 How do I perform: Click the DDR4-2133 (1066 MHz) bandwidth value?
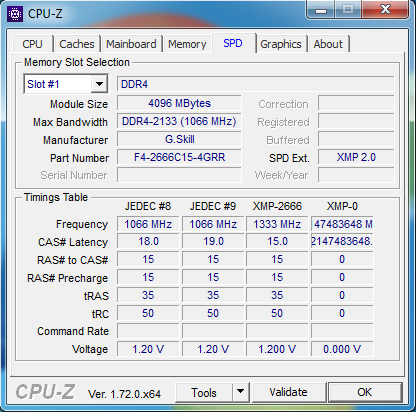click(x=179, y=121)
